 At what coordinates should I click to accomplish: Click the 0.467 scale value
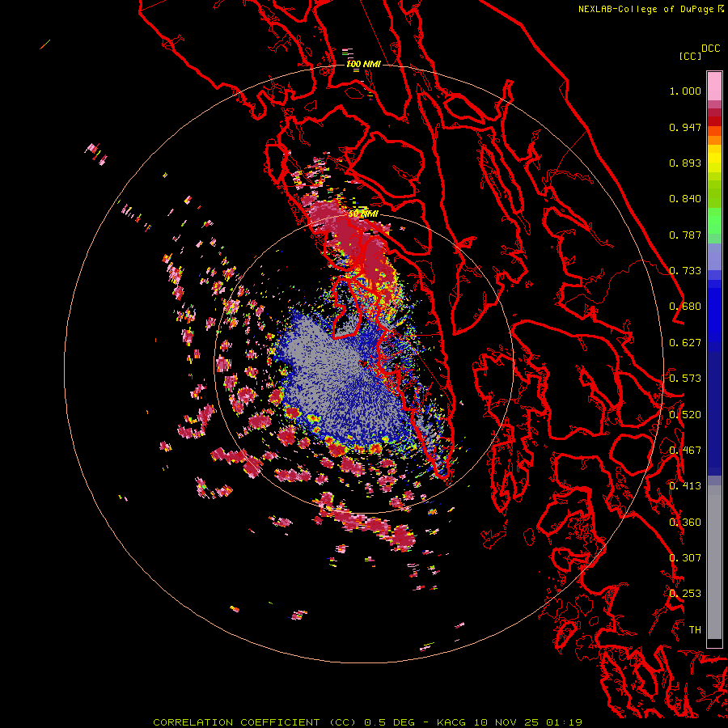point(685,451)
